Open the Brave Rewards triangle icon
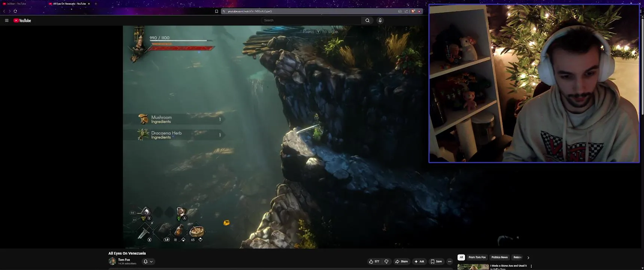644x270 pixels. [419, 11]
